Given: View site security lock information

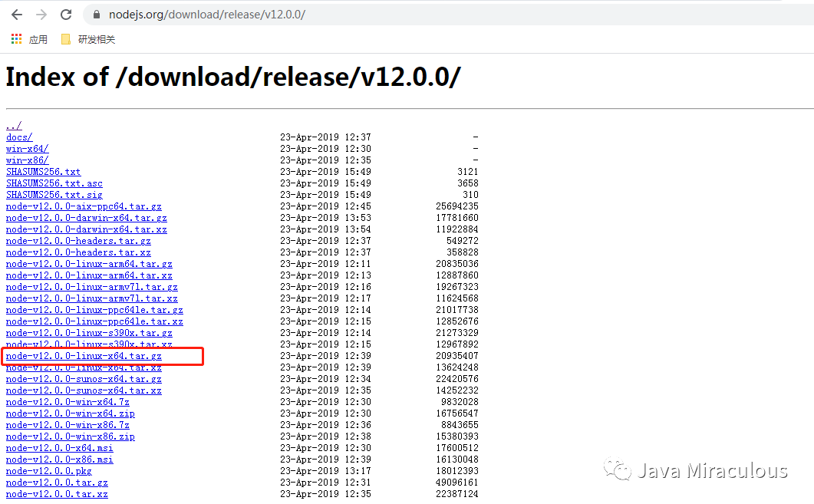Looking at the screenshot, I should point(96,15).
